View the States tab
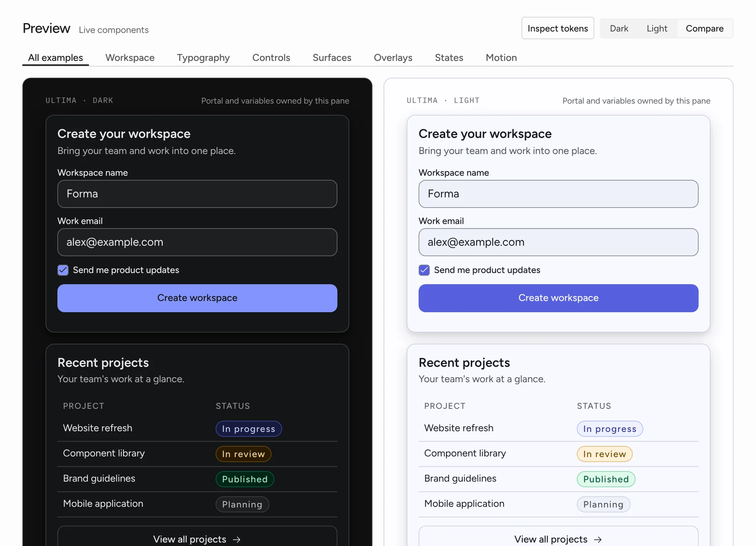The height and width of the screenshot is (546, 756). click(449, 58)
